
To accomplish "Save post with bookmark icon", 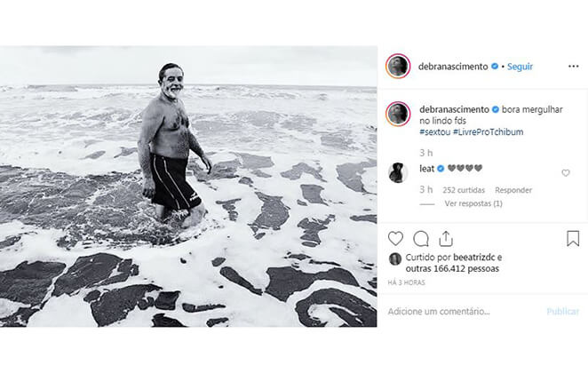I will click(573, 238).
